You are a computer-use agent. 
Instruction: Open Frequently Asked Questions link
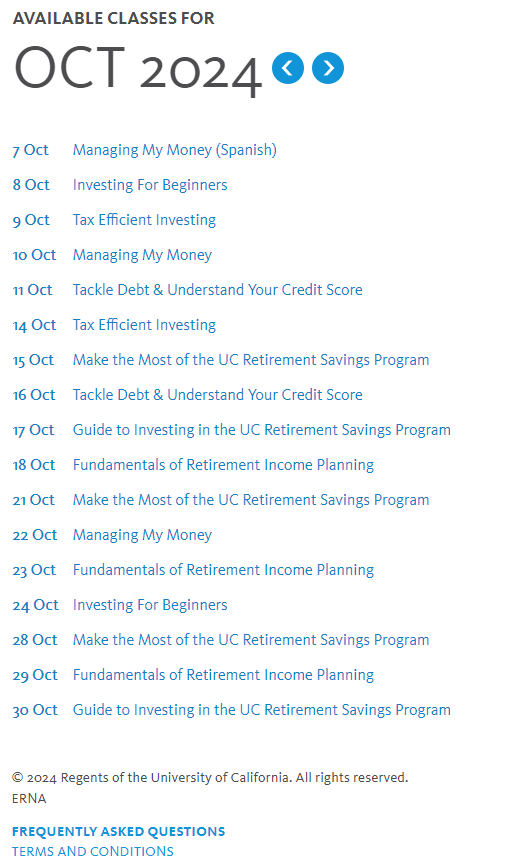pos(119,831)
